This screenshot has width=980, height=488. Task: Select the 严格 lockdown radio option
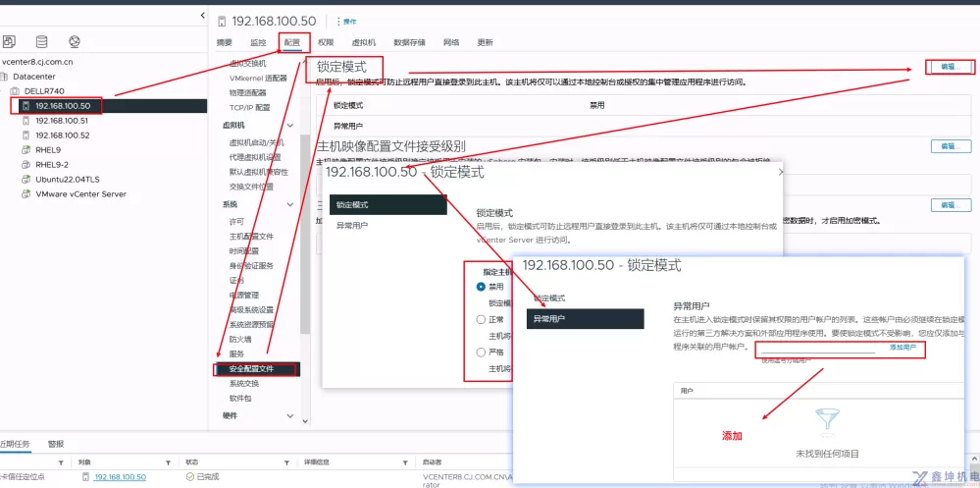(481, 352)
